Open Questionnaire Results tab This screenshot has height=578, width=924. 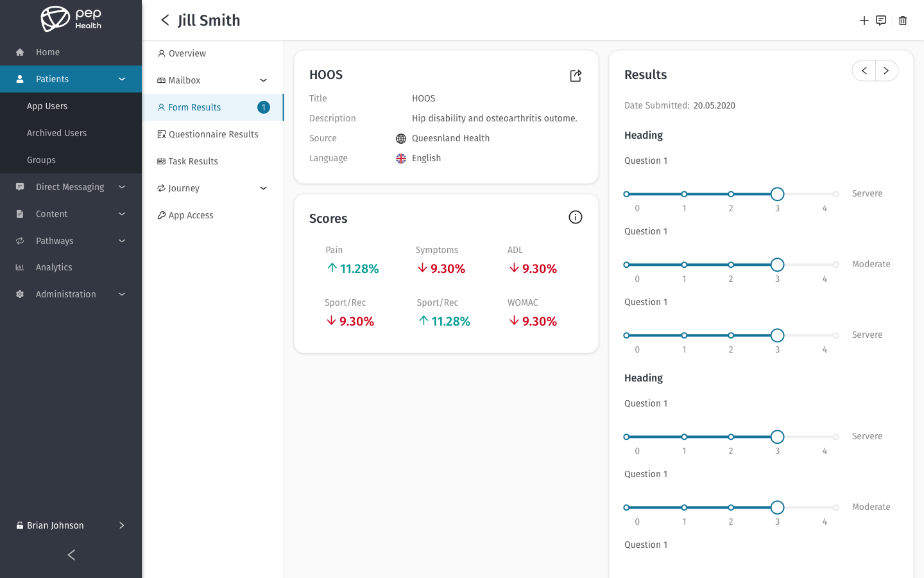click(x=213, y=134)
